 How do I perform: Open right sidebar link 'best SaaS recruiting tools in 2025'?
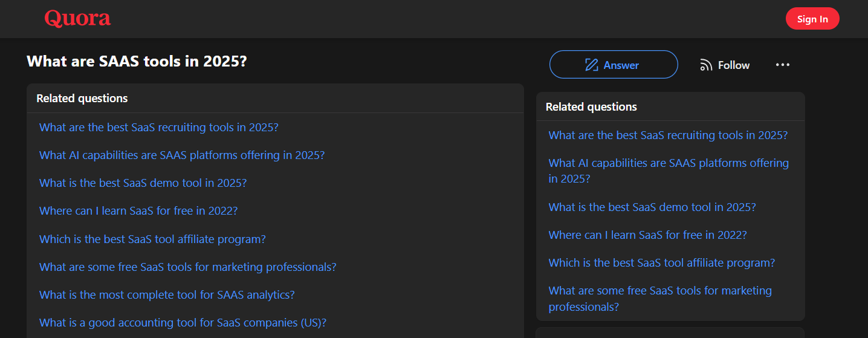[x=668, y=135]
